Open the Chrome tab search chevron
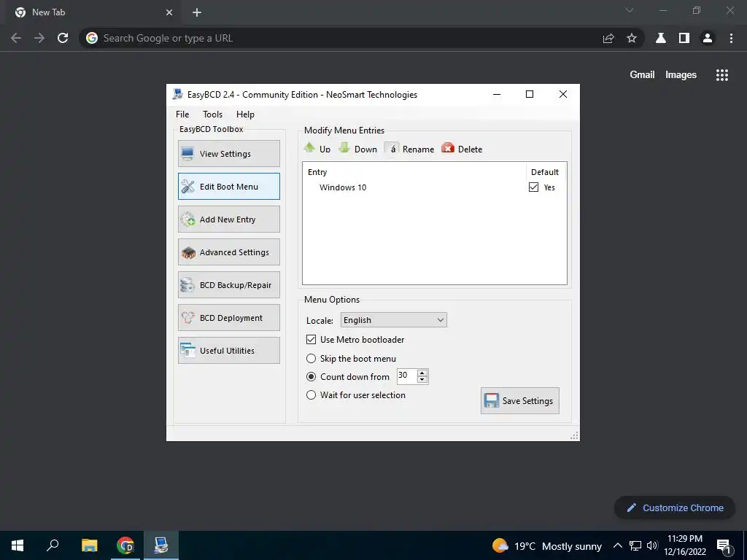This screenshot has width=747, height=560. [630, 10]
